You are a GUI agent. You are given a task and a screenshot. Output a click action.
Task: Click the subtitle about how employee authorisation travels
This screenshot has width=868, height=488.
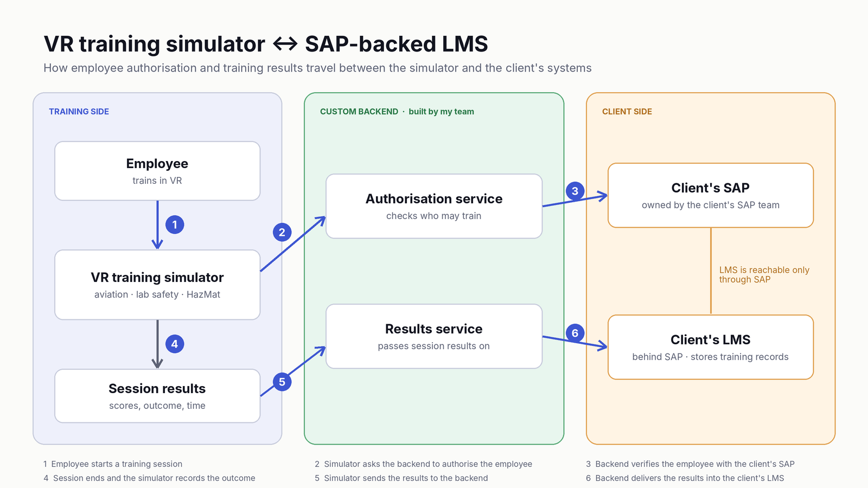[317, 68]
